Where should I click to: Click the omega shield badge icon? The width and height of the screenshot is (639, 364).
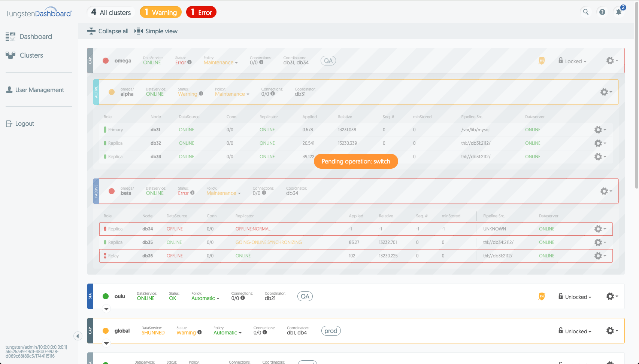click(542, 61)
